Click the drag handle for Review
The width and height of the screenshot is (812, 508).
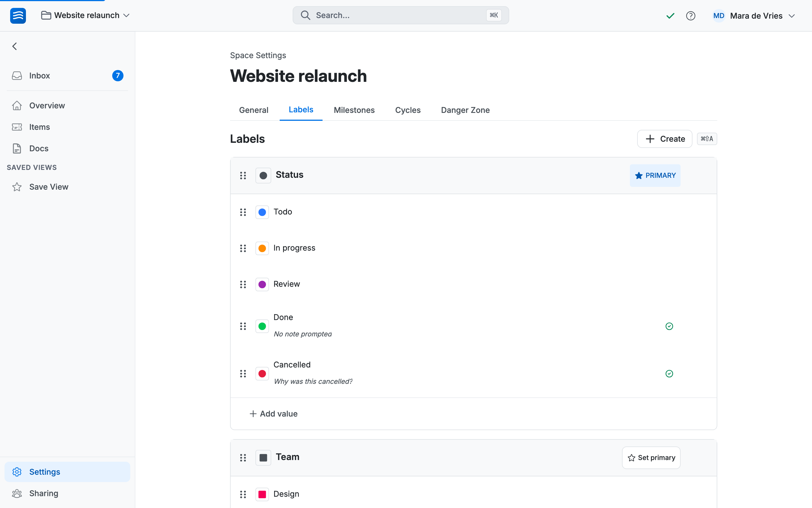243,284
